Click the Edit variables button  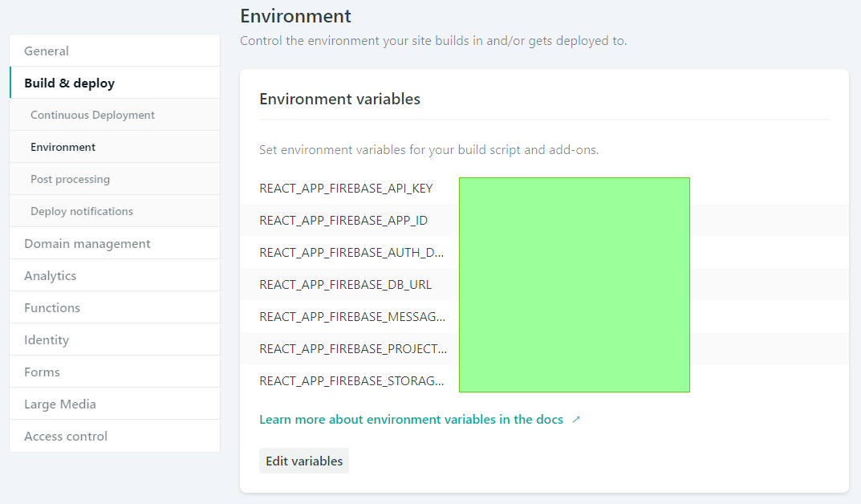[x=303, y=461]
